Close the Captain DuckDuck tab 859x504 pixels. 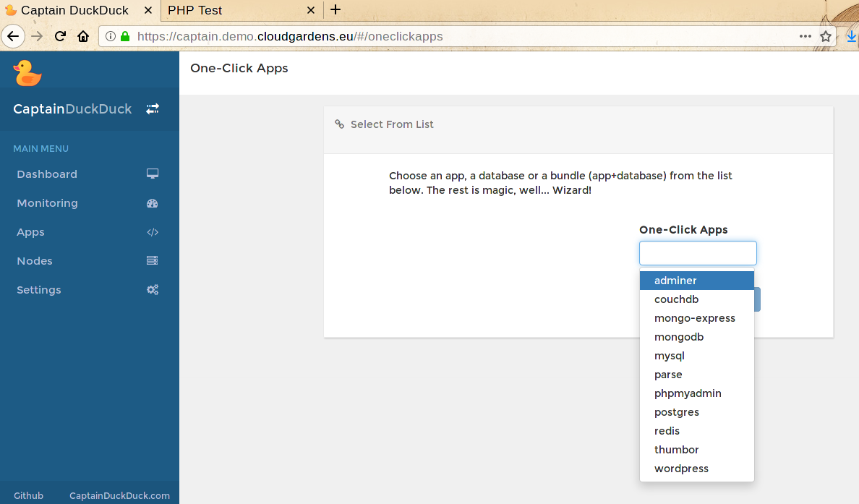pos(148,10)
